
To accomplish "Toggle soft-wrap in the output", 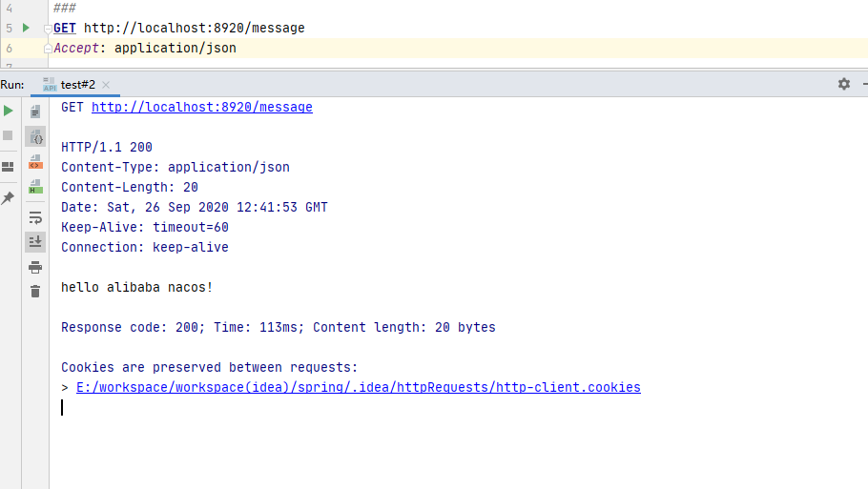I will (35, 217).
